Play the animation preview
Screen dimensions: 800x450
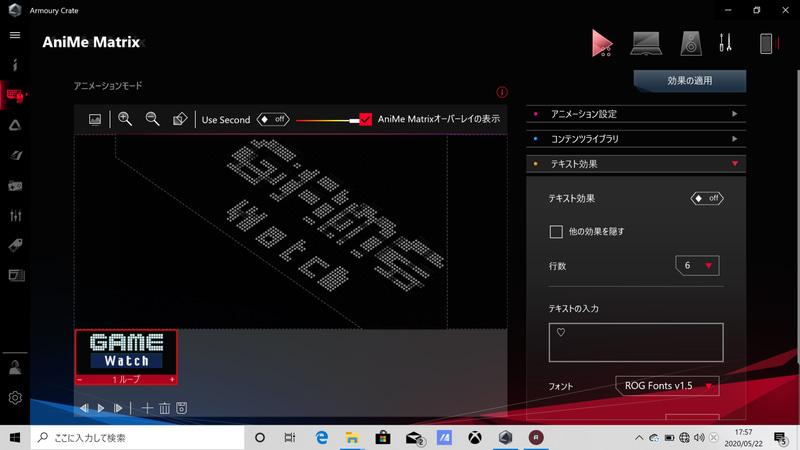pyautogui.click(x=101, y=408)
